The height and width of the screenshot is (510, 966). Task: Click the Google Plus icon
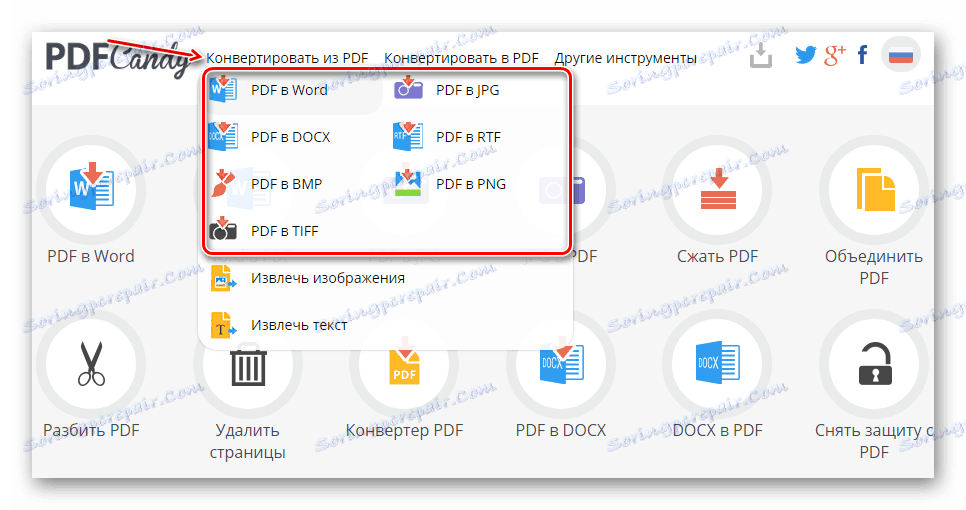[835, 55]
